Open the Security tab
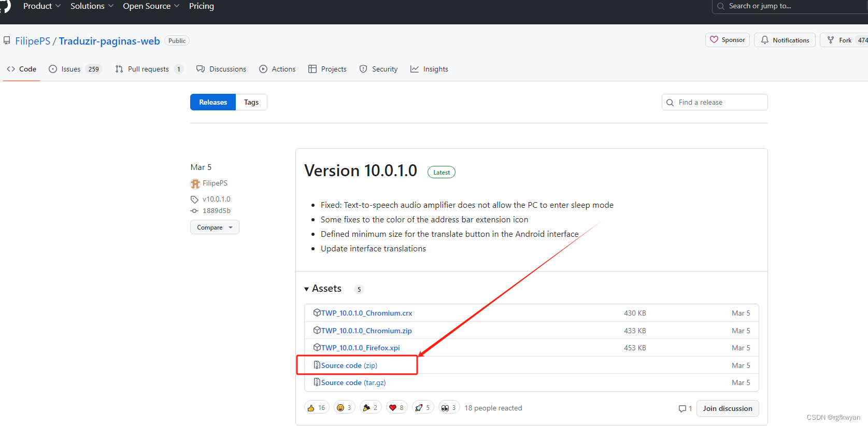The height and width of the screenshot is (426, 868). click(x=379, y=69)
